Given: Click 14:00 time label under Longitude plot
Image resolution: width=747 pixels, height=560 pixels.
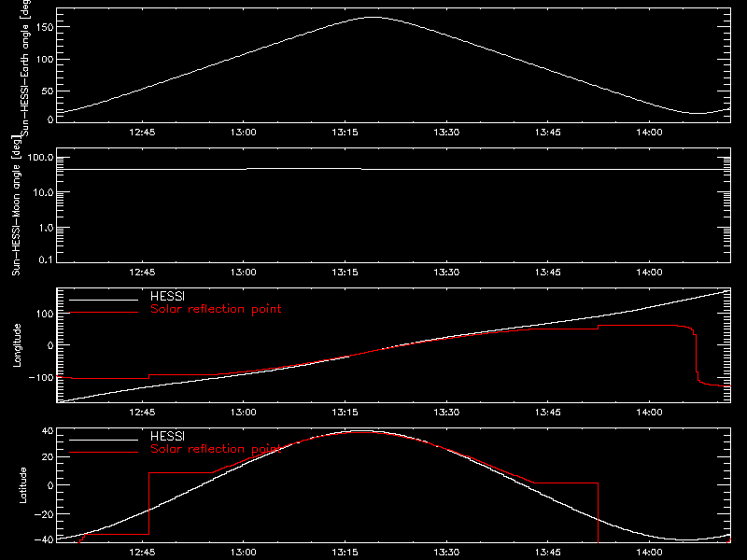Looking at the screenshot, I should coord(649,413).
